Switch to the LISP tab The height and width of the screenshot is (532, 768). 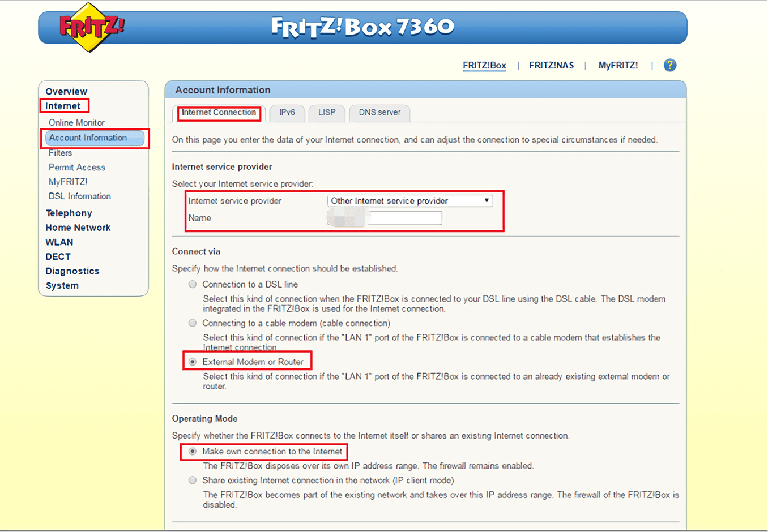coord(327,113)
